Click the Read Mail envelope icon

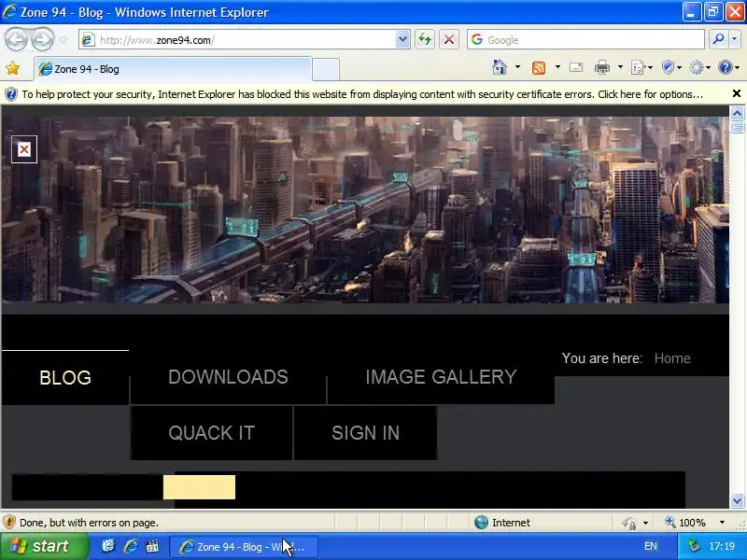click(576, 67)
